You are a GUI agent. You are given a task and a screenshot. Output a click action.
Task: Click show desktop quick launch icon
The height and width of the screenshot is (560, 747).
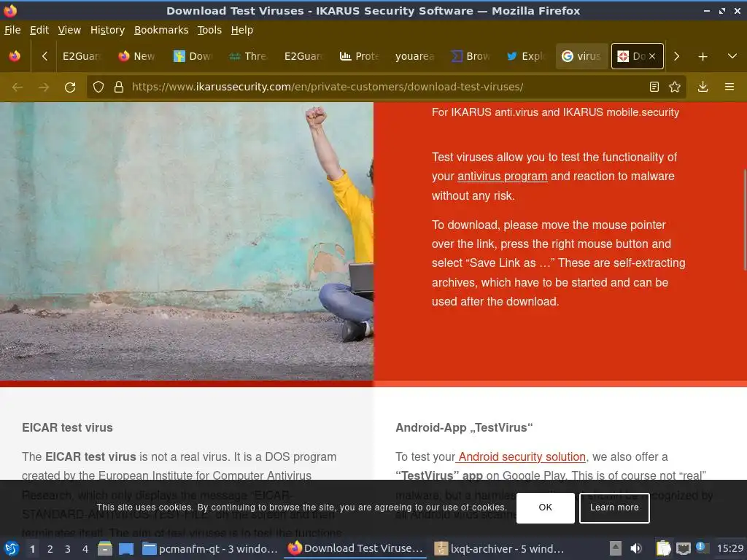coord(126,548)
